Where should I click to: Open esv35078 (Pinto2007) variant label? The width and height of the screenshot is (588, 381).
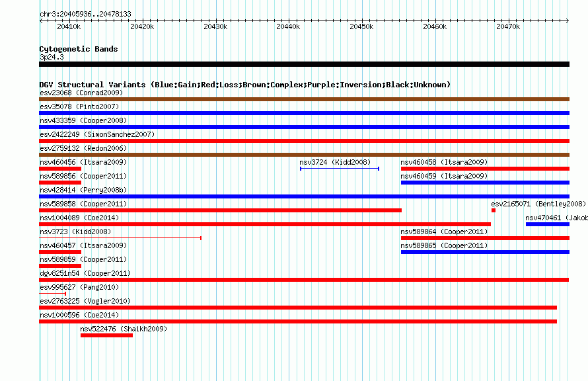79,106
